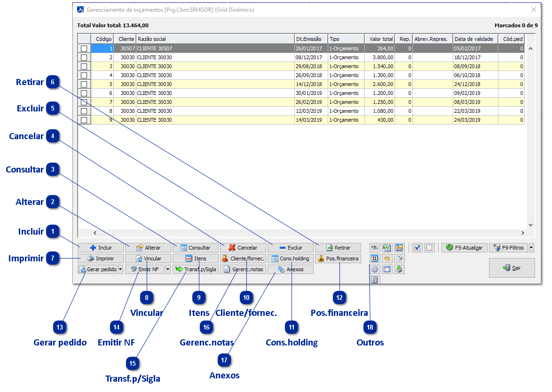Click the Dt.Emissão column header
The width and height of the screenshot is (552, 392).
coord(310,39)
